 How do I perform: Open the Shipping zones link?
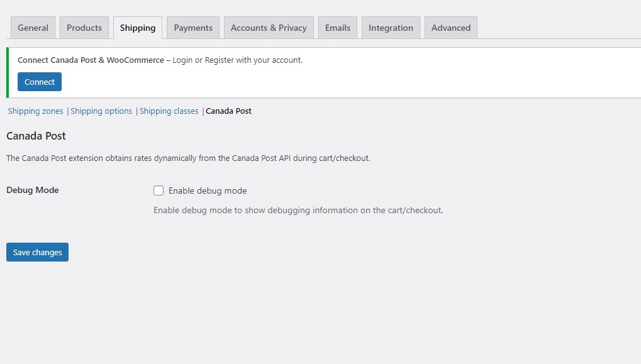pos(36,111)
